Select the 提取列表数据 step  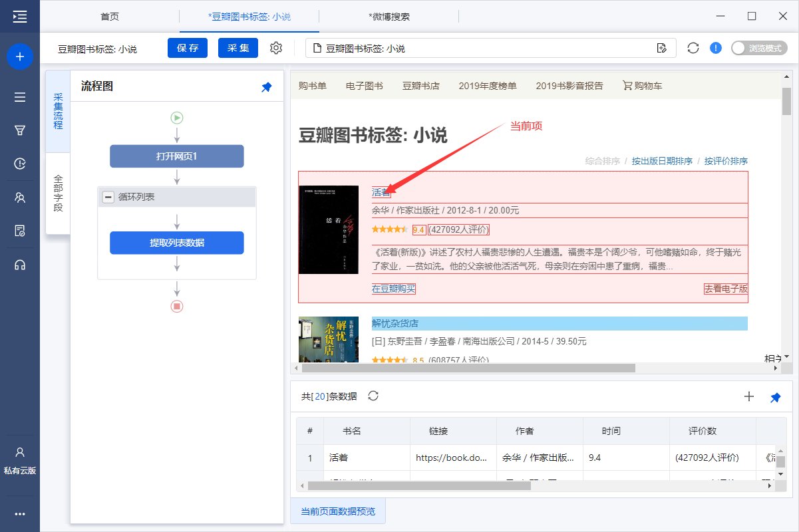[177, 243]
